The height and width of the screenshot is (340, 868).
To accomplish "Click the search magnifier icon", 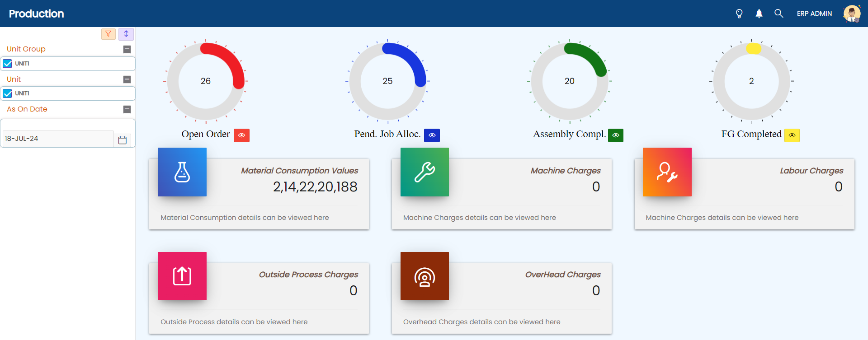I will click(x=778, y=14).
